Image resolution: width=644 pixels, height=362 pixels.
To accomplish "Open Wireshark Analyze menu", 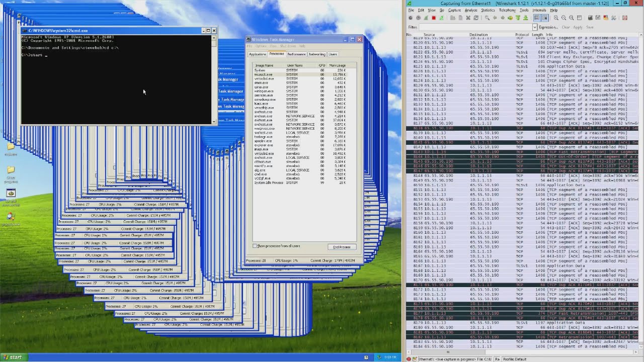I will click(471, 10).
